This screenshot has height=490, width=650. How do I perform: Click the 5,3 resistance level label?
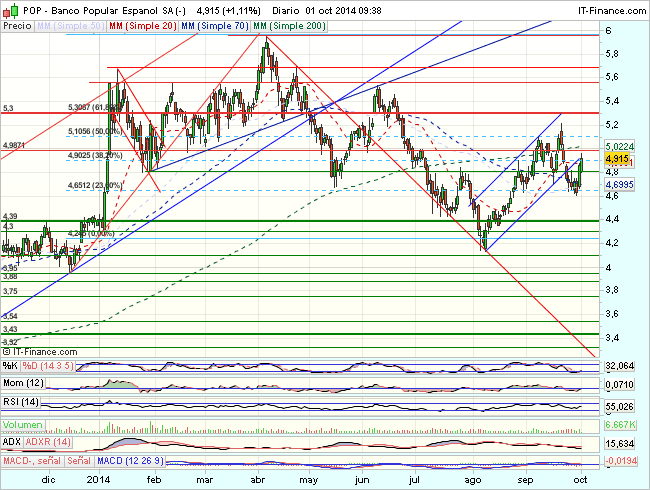(x=8, y=108)
